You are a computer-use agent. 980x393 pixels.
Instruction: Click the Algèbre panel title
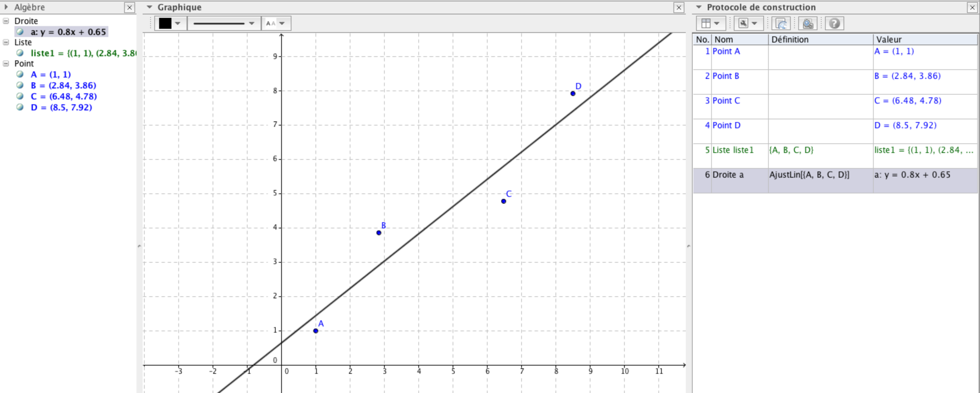pyautogui.click(x=29, y=7)
